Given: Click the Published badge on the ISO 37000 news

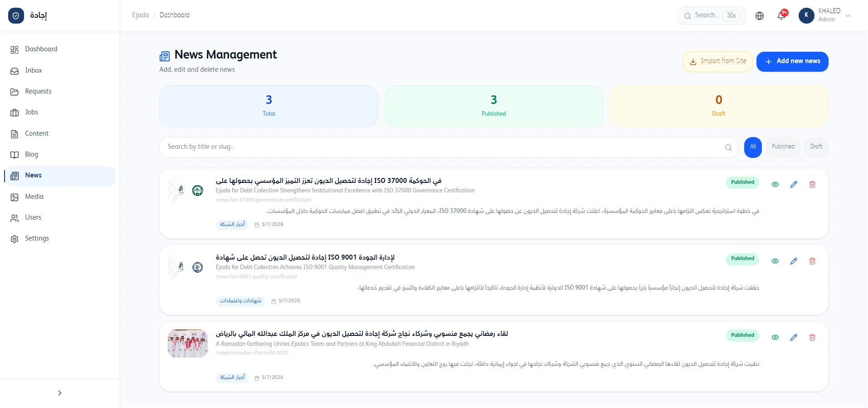Looking at the screenshot, I should 742,182.
